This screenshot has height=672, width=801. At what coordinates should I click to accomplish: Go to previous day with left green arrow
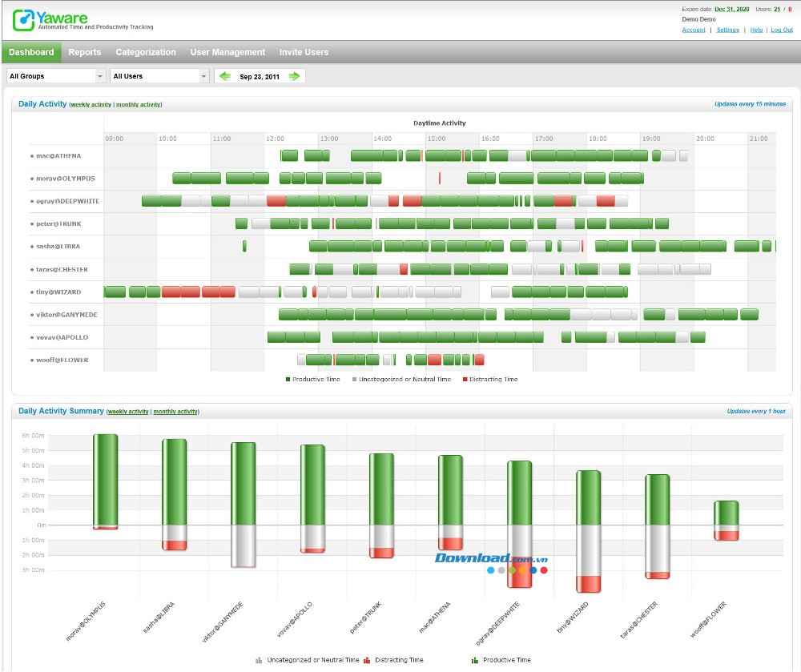(225, 76)
